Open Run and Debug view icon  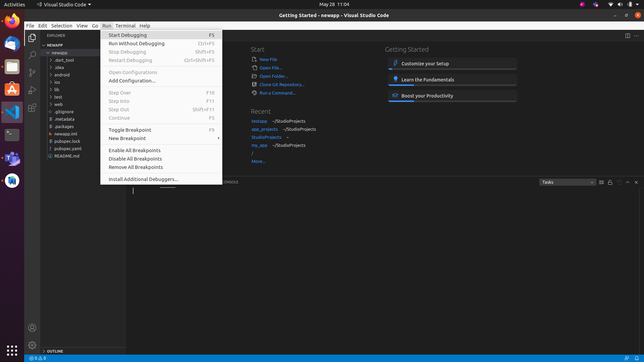click(32, 90)
